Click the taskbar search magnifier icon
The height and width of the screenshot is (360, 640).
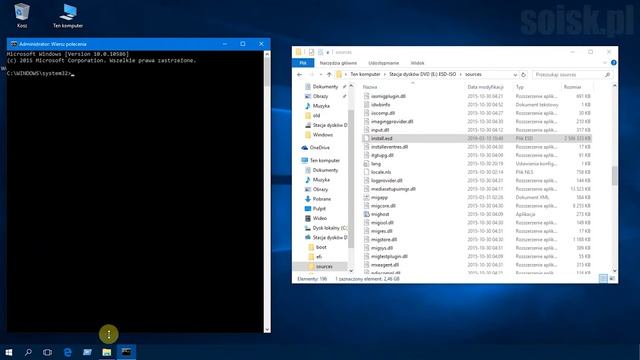pyautogui.click(x=28, y=352)
